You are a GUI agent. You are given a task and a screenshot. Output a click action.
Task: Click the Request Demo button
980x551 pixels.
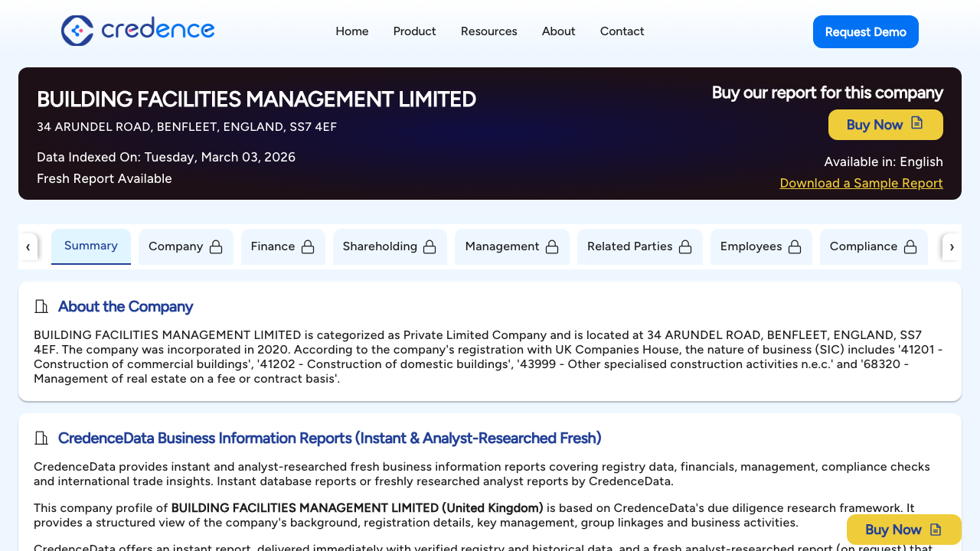pos(865,31)
